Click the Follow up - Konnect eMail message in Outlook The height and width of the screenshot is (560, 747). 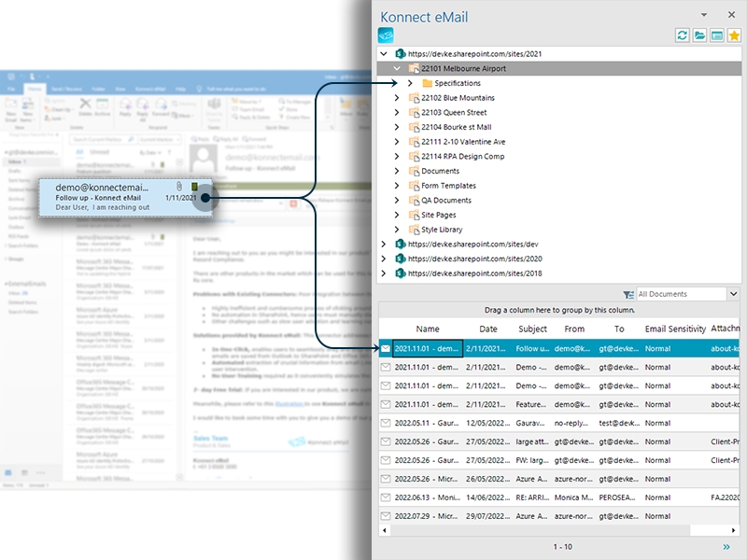125,197
